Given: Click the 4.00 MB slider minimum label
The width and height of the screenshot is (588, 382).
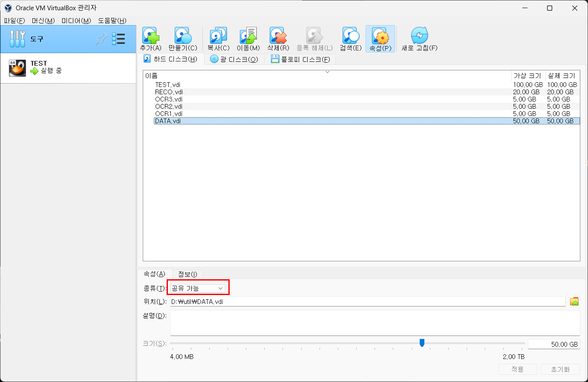Looking at the screenshot, I should tap(182, 356).
